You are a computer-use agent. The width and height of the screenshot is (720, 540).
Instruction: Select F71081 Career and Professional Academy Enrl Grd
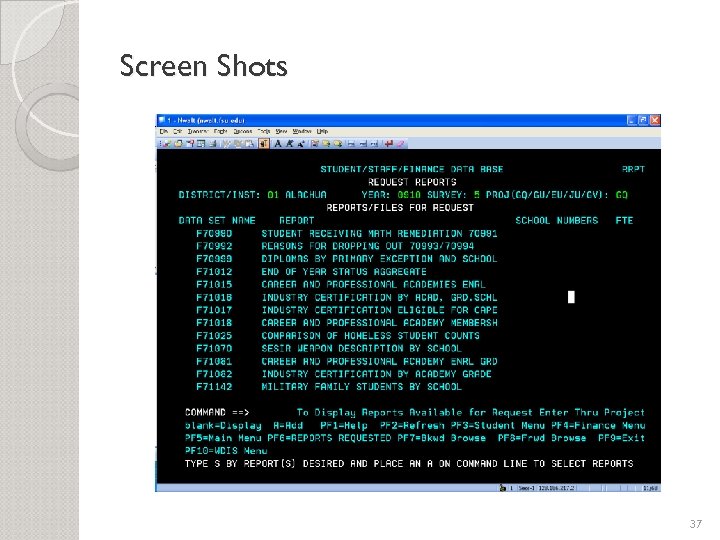347,361
